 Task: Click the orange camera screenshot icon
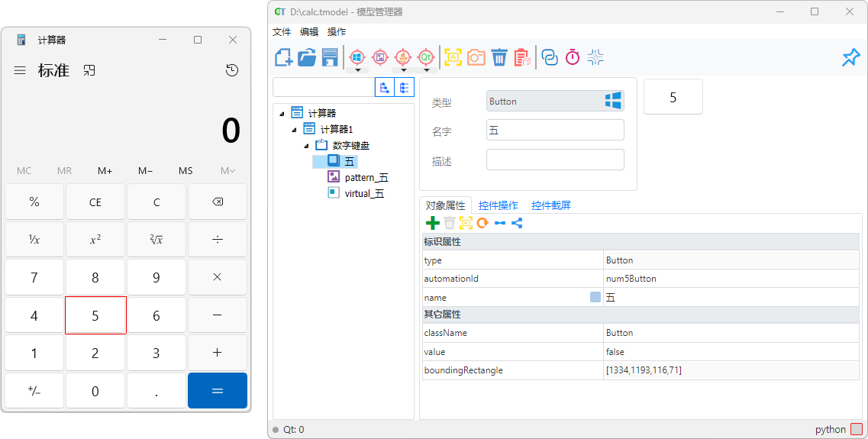click(x=476, y=57)
